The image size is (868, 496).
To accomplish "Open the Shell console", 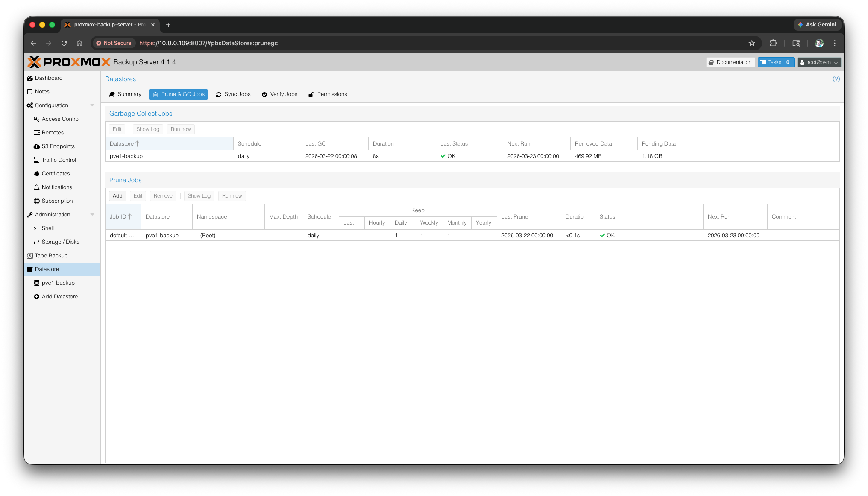I will [47, 228].
